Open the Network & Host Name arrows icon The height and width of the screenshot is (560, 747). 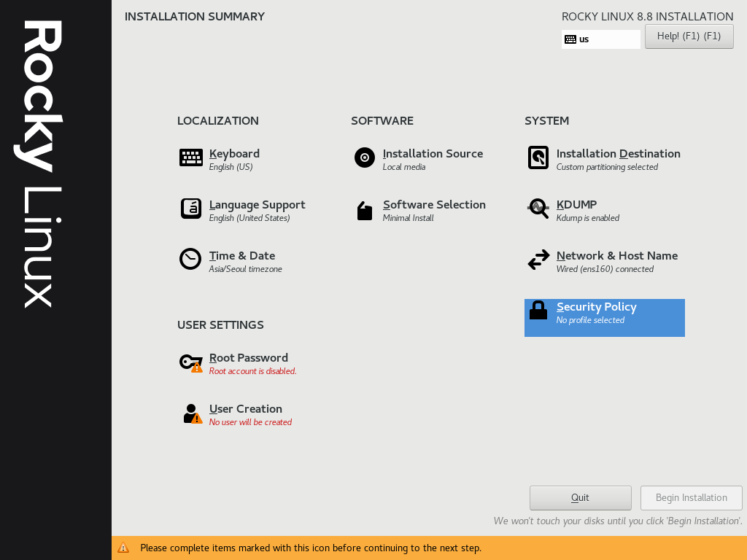(538, 260)
